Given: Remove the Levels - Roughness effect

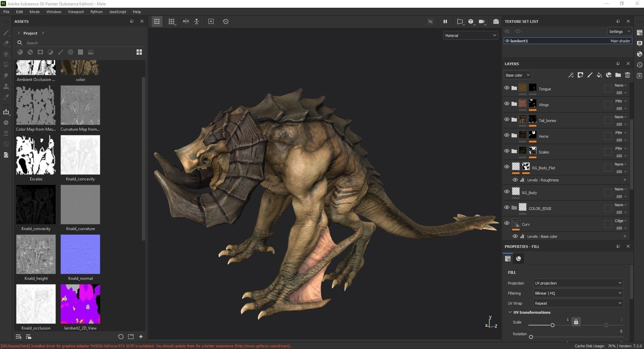Looking at the screenshot, I should pos(625,180).
